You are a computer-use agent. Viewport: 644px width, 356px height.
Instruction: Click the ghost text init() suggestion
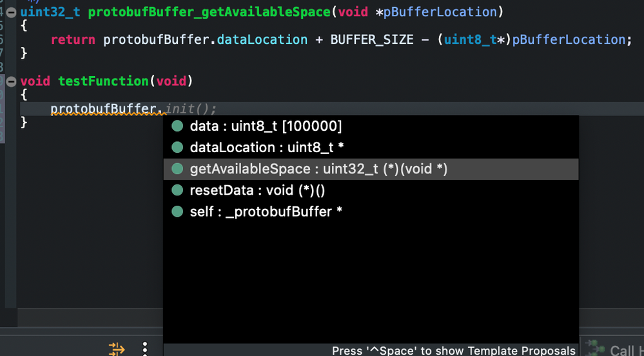click(x=191, y=109)
